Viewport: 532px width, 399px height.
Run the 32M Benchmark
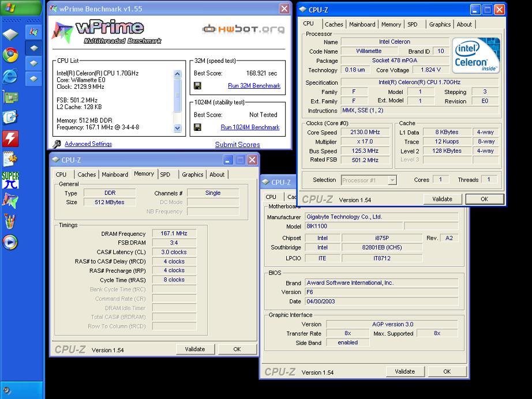[254, 86]
